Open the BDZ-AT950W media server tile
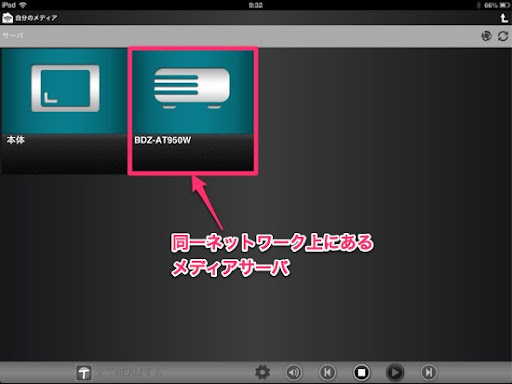Viewport: 512px width, 384px height. [x=193, y=111]
